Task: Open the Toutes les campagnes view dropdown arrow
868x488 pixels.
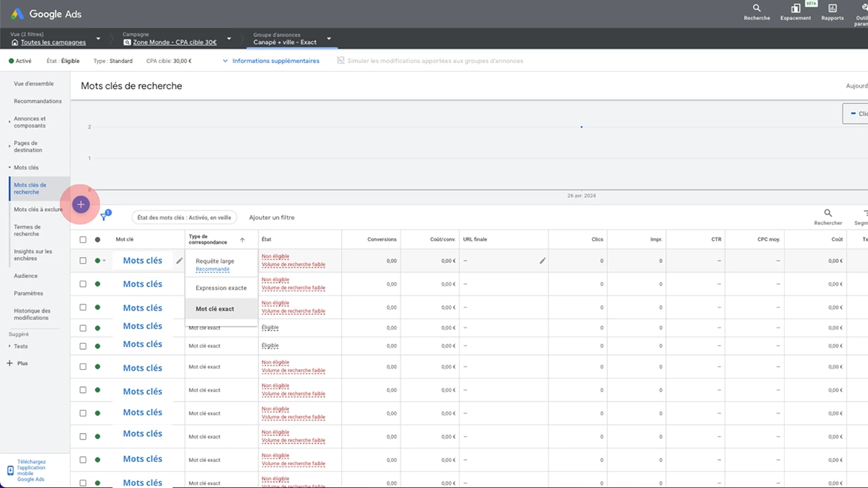Action: [x=99, y=39]
